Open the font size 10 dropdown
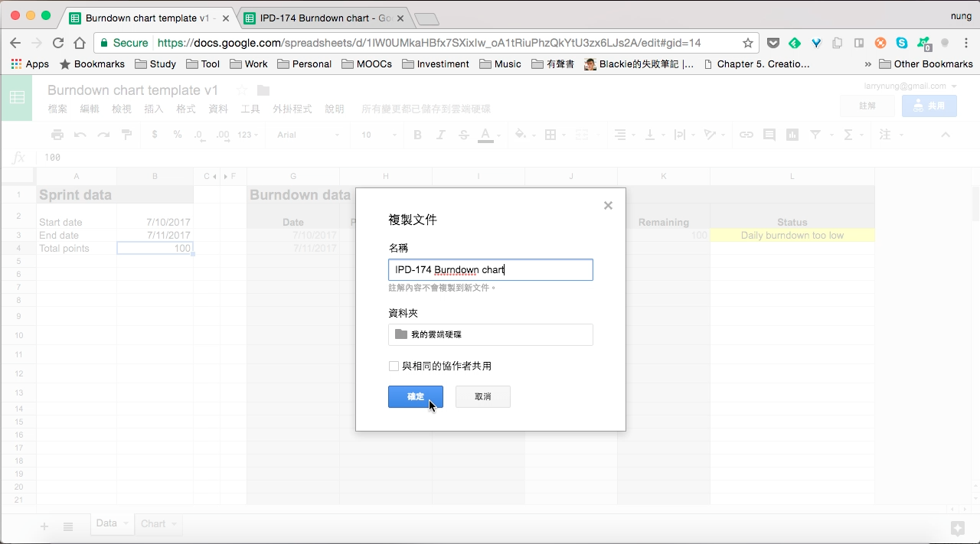980x544 pixels. coord(379,135)
